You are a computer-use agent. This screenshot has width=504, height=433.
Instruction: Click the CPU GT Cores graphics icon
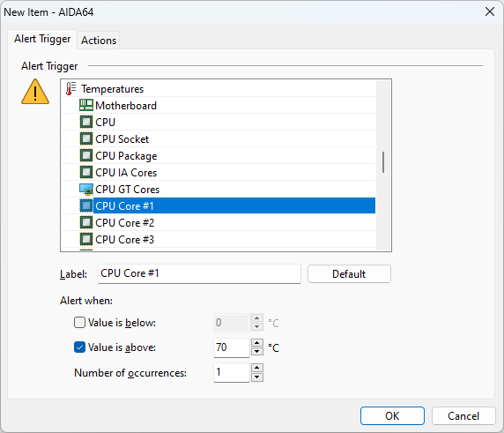[x=86, y=189]
